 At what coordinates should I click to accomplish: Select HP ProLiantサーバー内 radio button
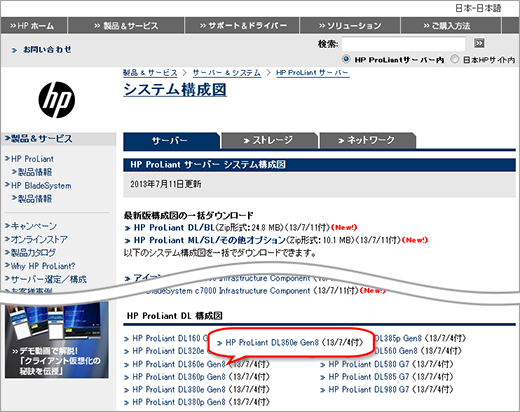coord(346,59)
